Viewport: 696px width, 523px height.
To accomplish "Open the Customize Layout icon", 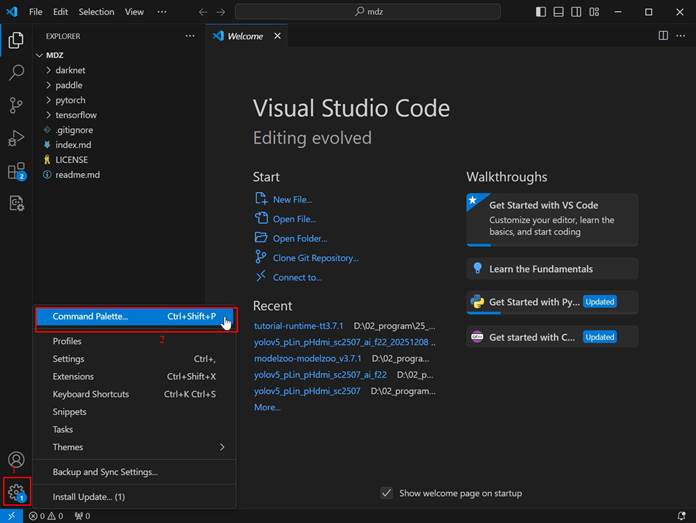I will 594,12.
